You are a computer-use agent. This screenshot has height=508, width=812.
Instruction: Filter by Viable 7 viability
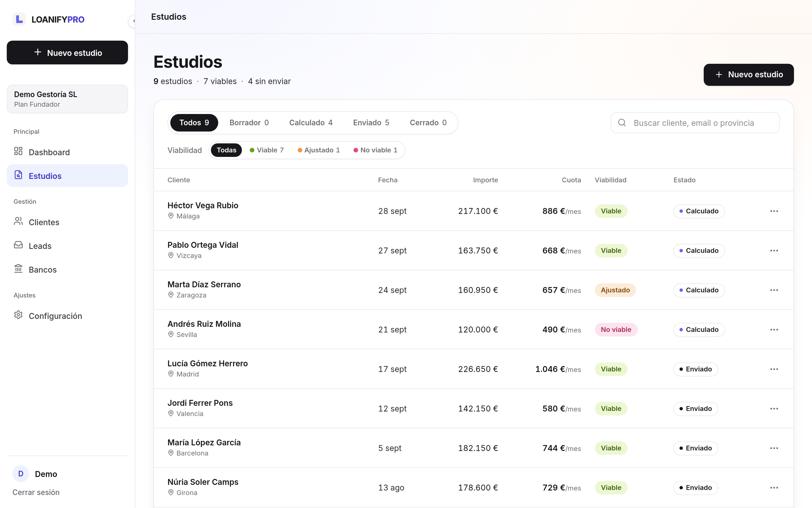click(267, 150)
